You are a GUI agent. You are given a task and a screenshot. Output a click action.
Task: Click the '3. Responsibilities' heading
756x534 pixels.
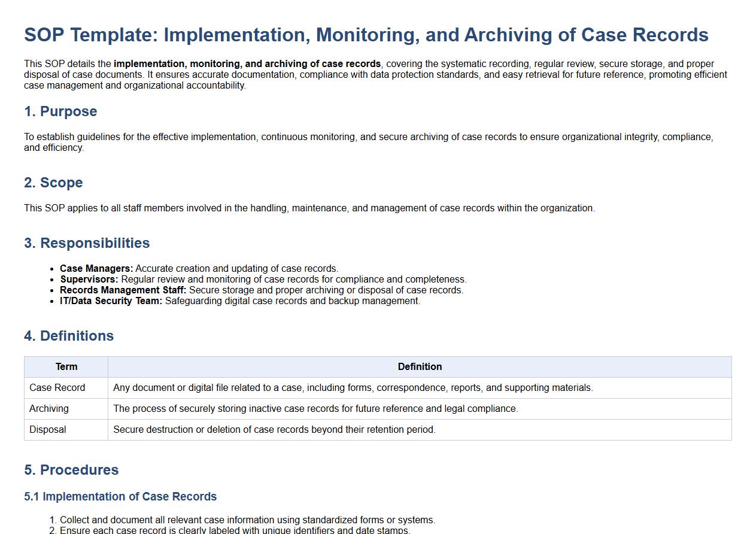point(87,243)
